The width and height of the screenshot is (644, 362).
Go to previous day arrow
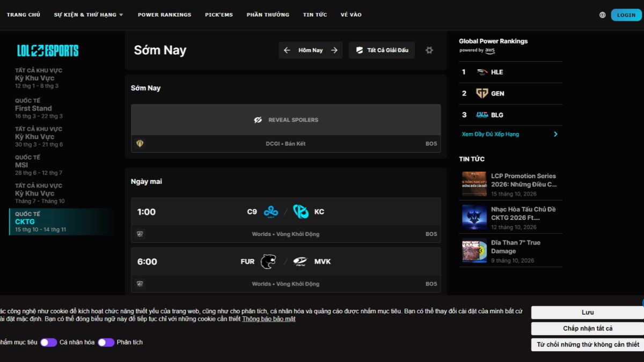287,50
